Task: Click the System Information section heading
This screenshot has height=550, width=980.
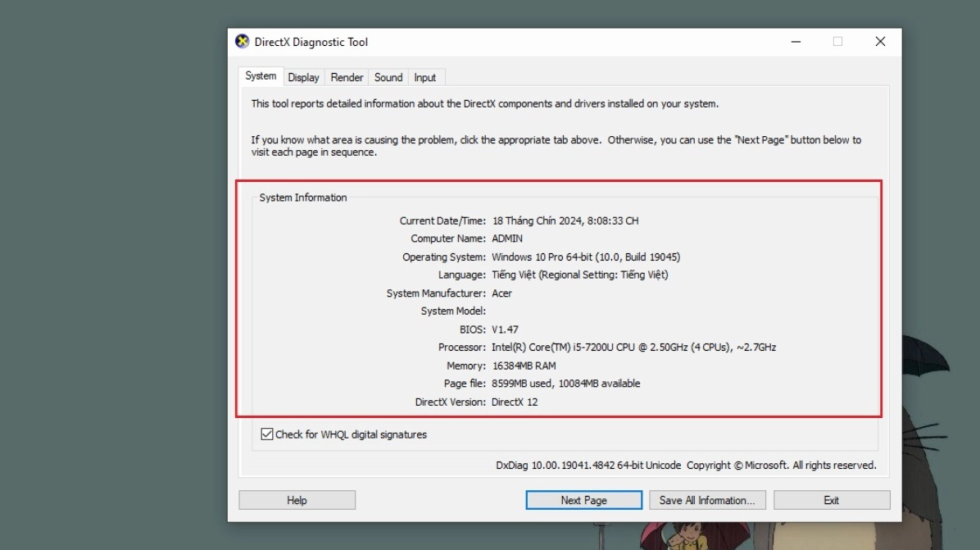Action: coord(303,197)
